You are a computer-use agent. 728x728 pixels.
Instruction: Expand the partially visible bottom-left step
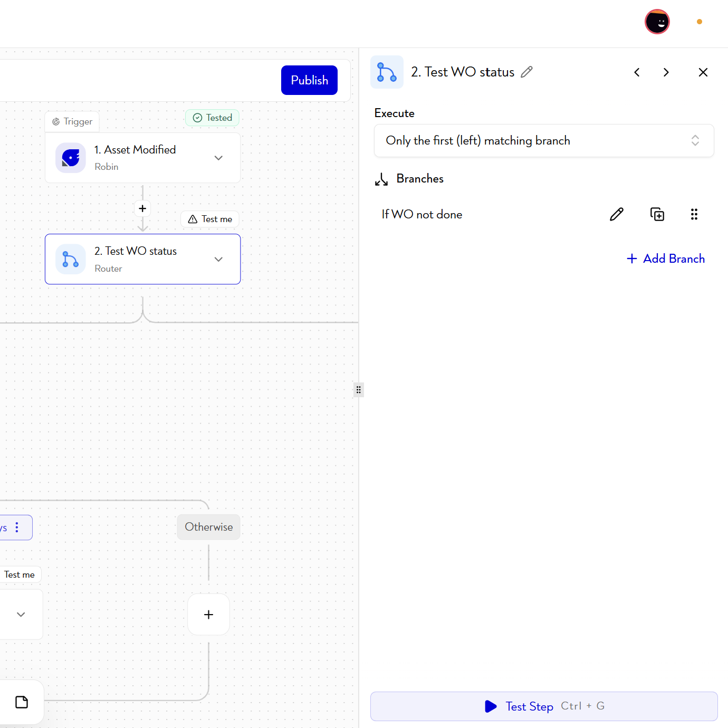click(21, 615)
